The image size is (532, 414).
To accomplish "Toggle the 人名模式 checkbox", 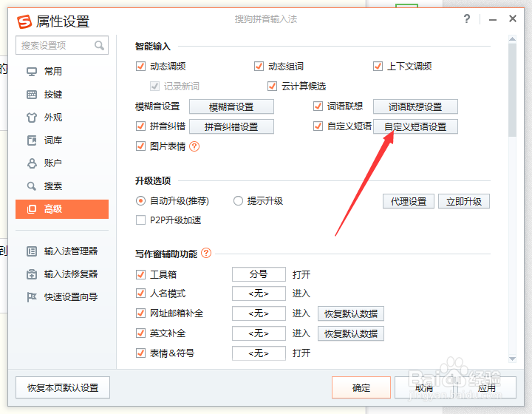I will 140,293.
